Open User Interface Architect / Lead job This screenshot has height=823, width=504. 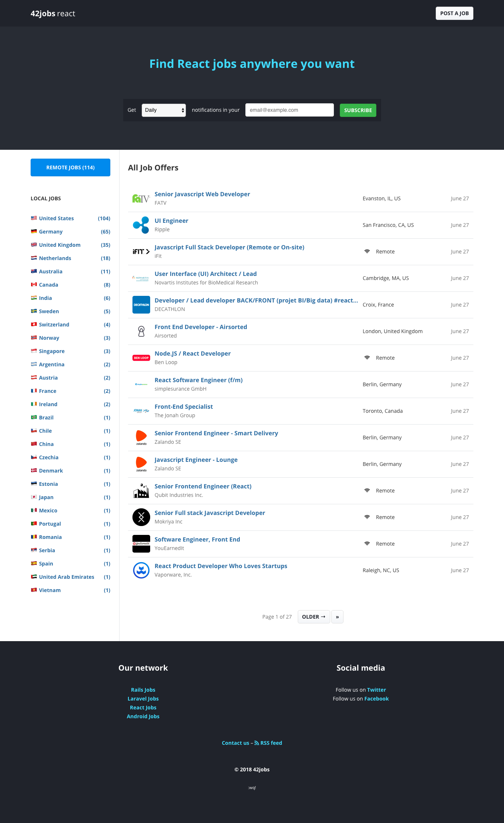click(x=206, y=274)
